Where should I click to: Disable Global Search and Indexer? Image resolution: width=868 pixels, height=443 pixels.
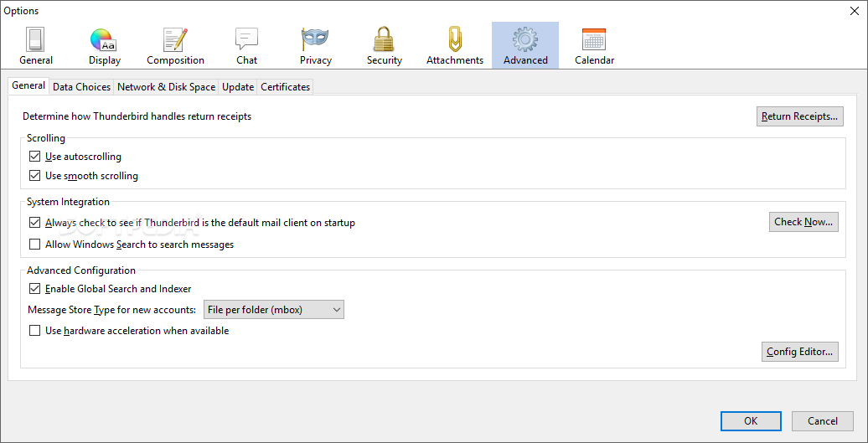pyautogui.click(x=35, y=288)
